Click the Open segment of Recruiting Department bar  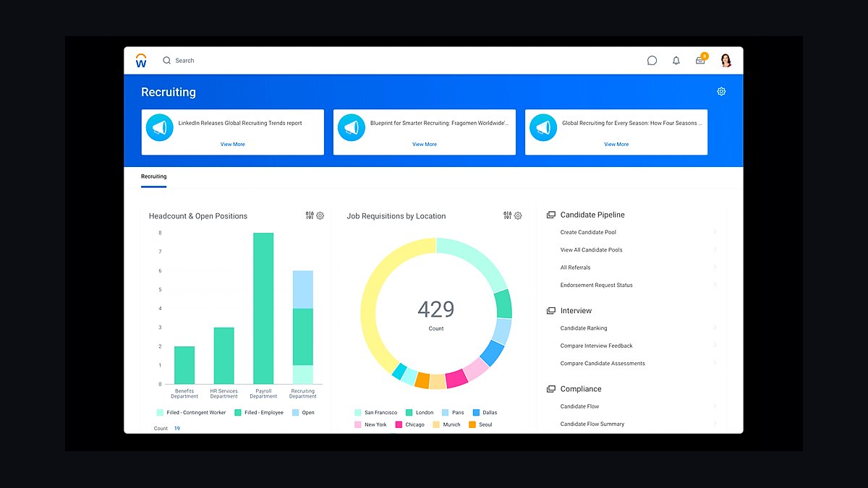pos(303,290)
